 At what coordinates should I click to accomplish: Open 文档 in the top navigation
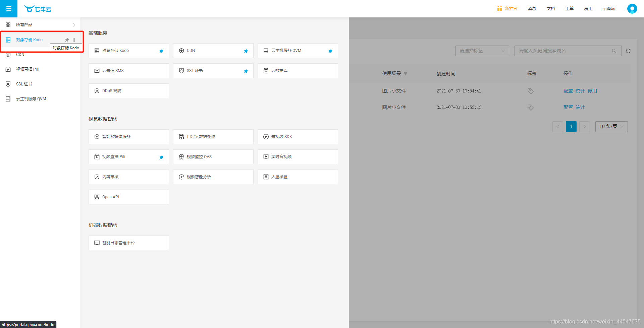pos(550,9)
